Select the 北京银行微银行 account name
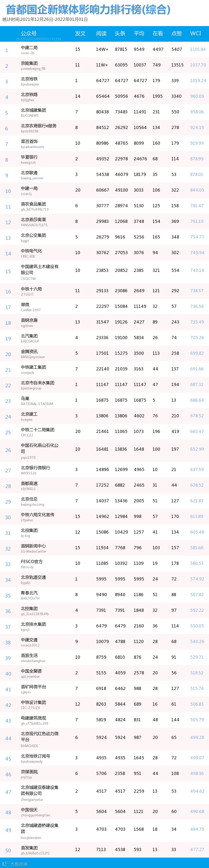The width and height of the screenshot is (209, 868). (x=36, y=468)
